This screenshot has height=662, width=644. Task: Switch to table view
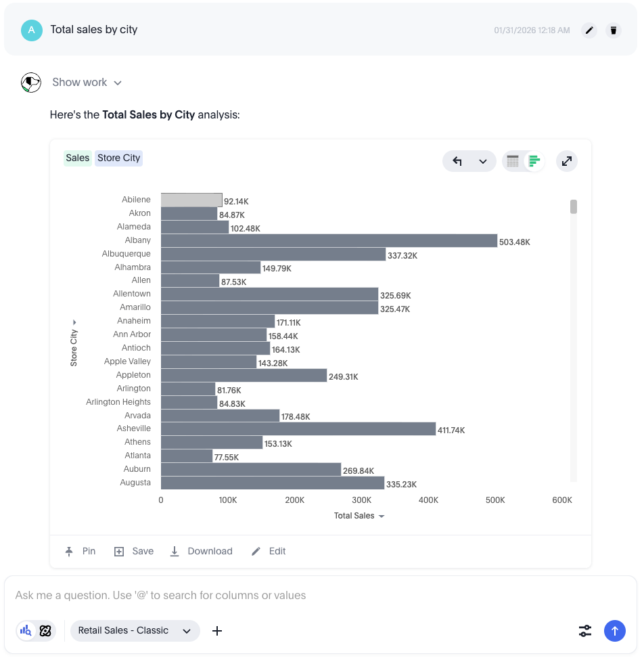point(513,161)
